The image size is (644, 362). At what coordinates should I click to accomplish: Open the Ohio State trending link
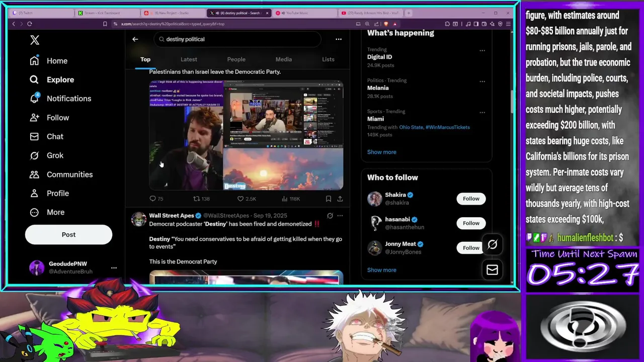[411, 127]
